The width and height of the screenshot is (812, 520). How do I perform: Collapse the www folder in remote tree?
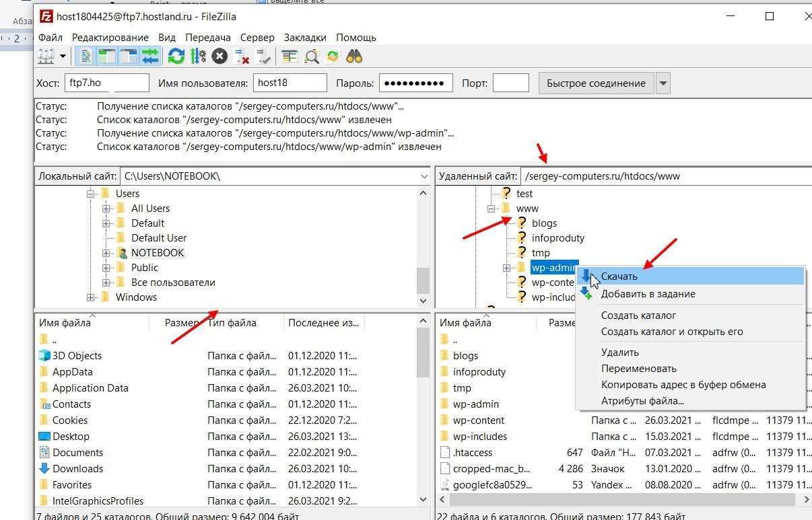[x=492, y=209]
